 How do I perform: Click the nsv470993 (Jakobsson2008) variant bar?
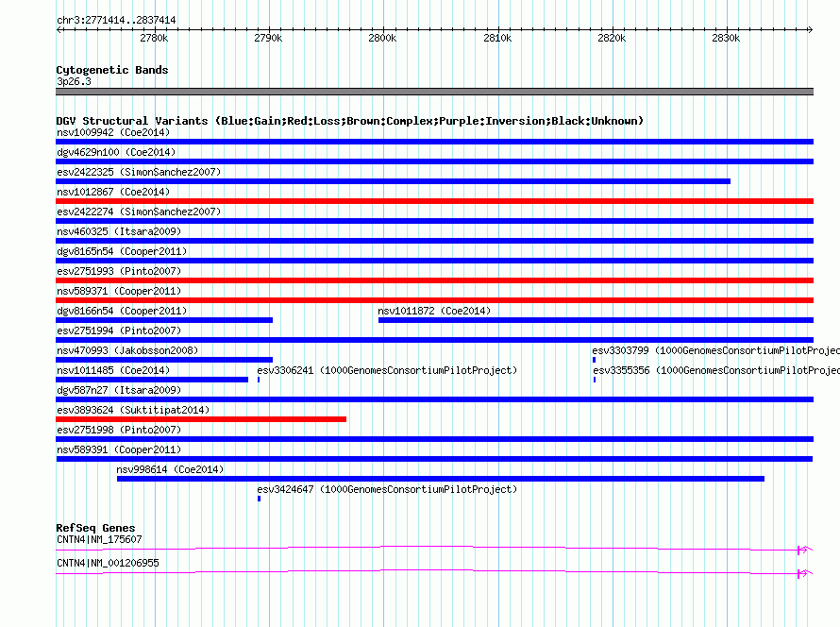tap(164, 360)
